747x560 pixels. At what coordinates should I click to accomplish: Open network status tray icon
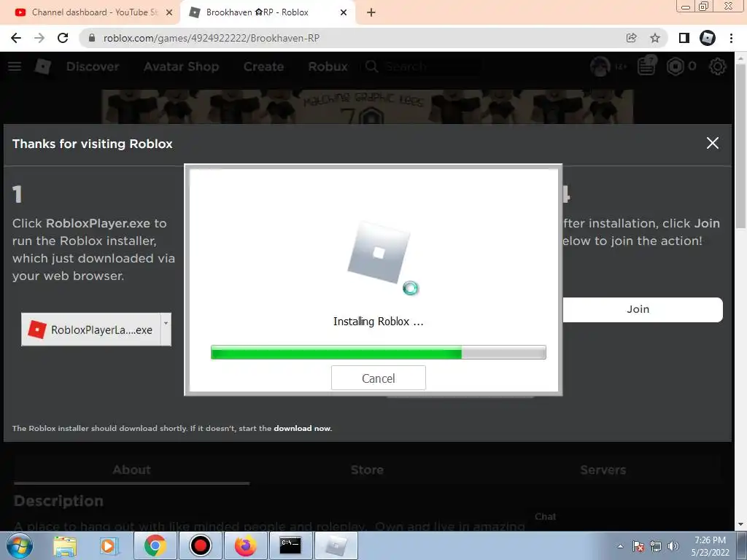tap(656, 546)
